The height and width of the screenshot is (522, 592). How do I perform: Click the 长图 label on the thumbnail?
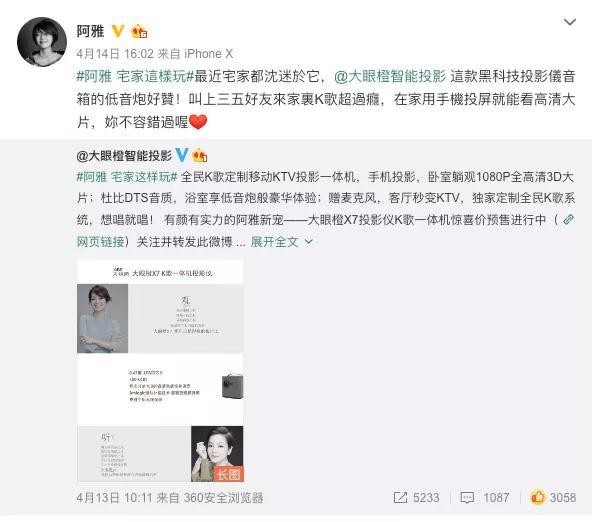[x=228, y=474]
